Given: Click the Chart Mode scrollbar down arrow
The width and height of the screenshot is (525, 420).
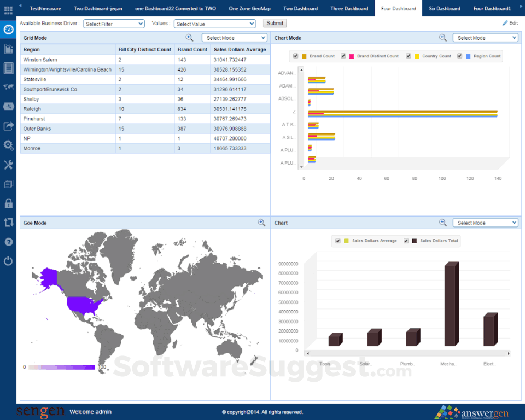Looking at the screenshot, I should [301, 166].
